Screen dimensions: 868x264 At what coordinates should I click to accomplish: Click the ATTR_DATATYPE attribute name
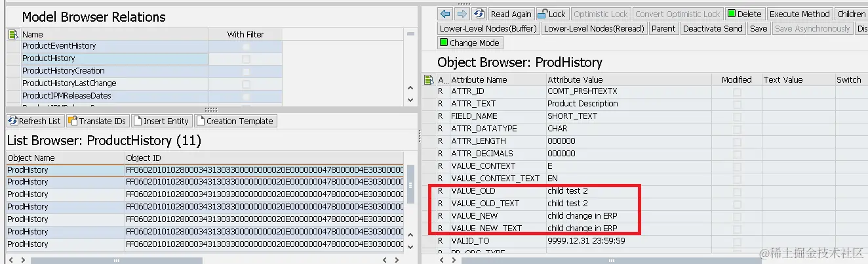(484, 129)
